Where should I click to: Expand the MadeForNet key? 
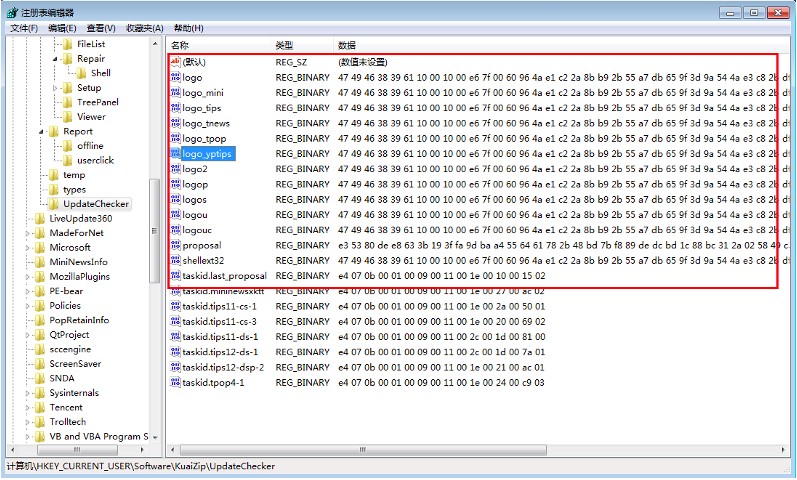[x=27, y=233]
